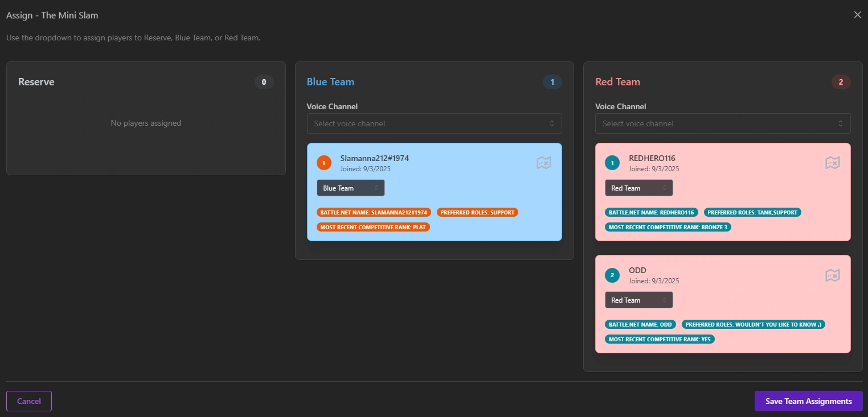
Task: Click the Blue Team player count badge
Action: point(552,82)
